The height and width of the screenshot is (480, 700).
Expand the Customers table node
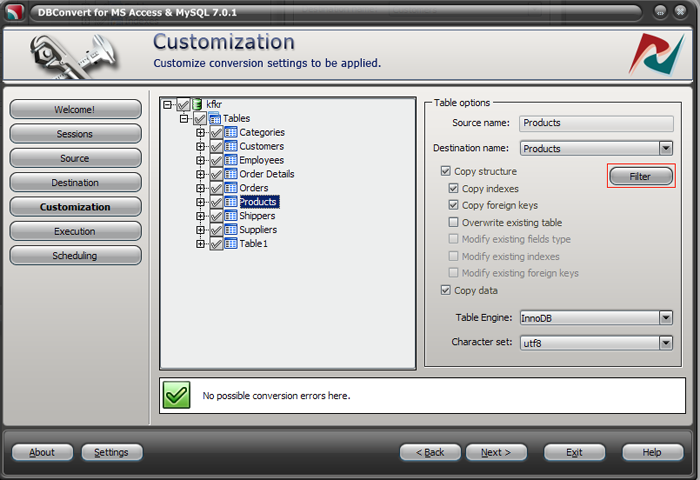coord(200,146)
